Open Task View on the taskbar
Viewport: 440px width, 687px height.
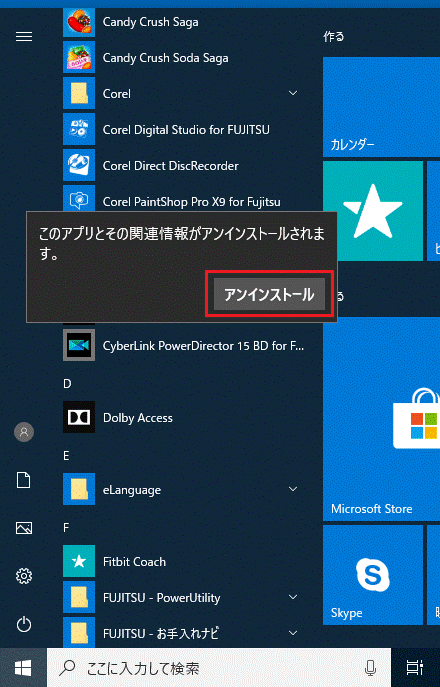click(x=415, y=668)
